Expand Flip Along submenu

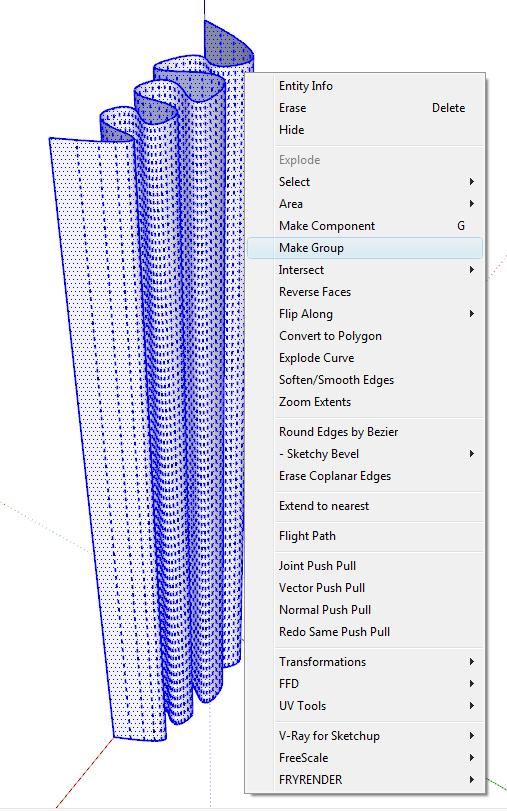click(365, 314)
